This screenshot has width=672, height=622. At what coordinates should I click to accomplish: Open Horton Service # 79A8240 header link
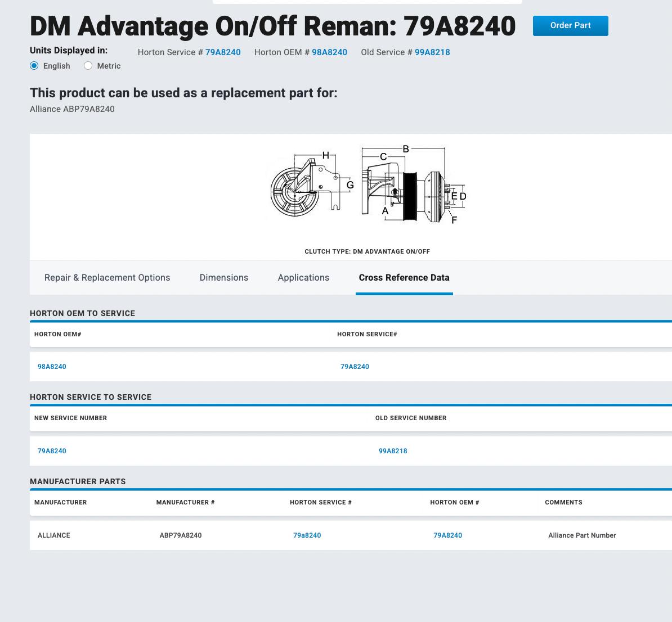[x=223, y=52]
